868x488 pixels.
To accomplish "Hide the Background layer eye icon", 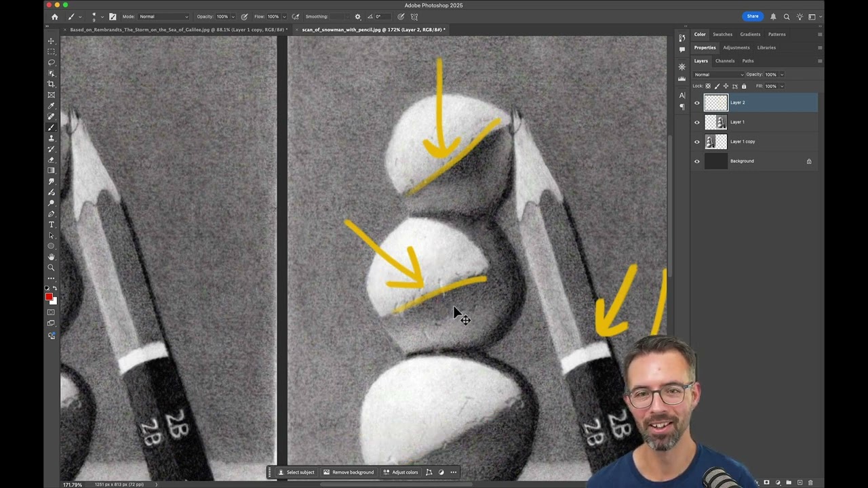I will tap(696, 161).
